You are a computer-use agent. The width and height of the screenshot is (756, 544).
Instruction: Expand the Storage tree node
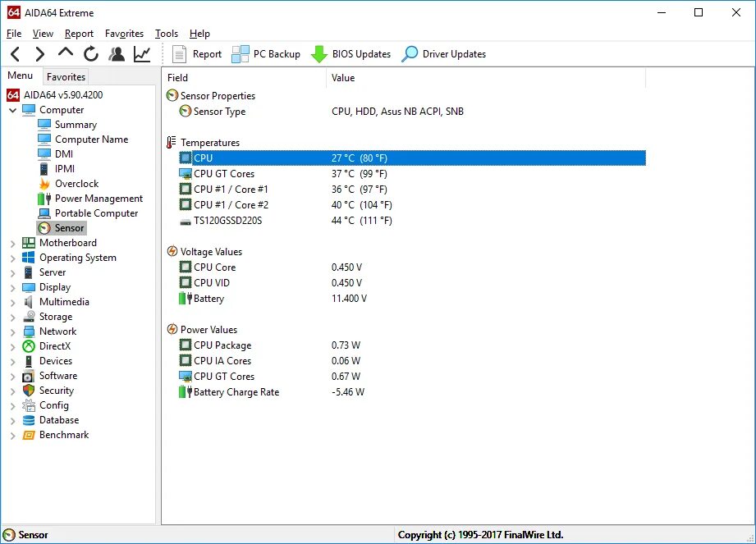pyautogui.click(x=13, y=318)
